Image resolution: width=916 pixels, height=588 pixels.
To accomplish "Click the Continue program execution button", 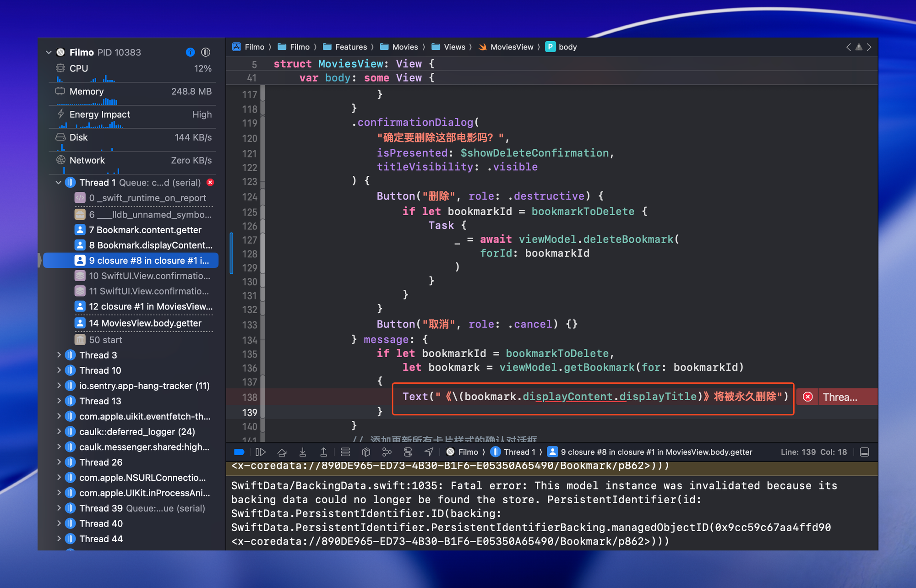I will (260, 452).
